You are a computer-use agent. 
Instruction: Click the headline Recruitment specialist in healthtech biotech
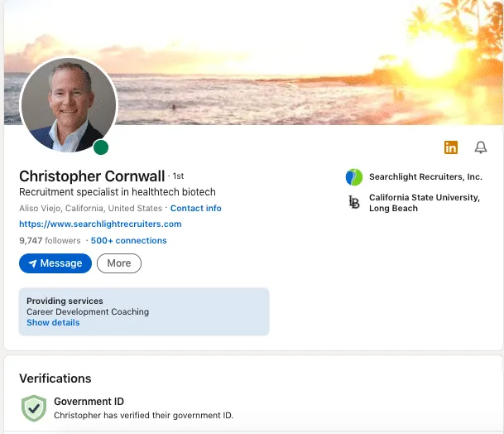118,192
